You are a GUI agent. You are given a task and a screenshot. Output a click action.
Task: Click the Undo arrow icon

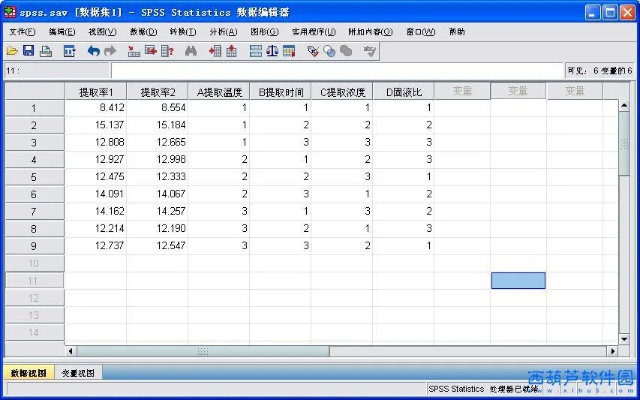click(x=94, y=50)
